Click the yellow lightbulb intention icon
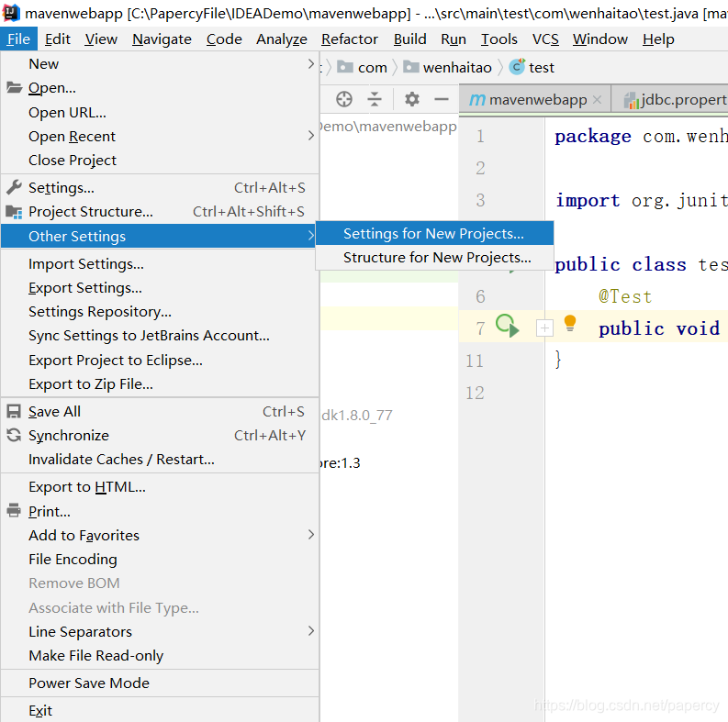The height and width of the screenshot is (722, 728). [x=570, y=323]
